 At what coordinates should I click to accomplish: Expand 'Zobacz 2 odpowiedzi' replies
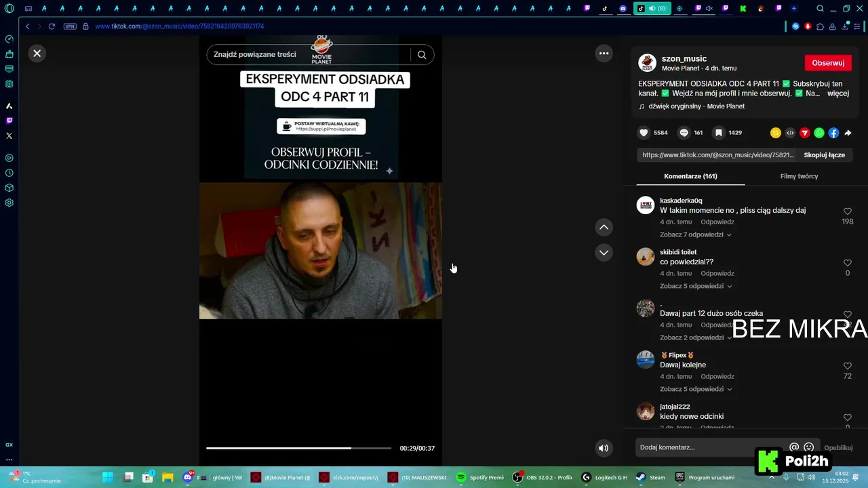(x=696, y=338)
